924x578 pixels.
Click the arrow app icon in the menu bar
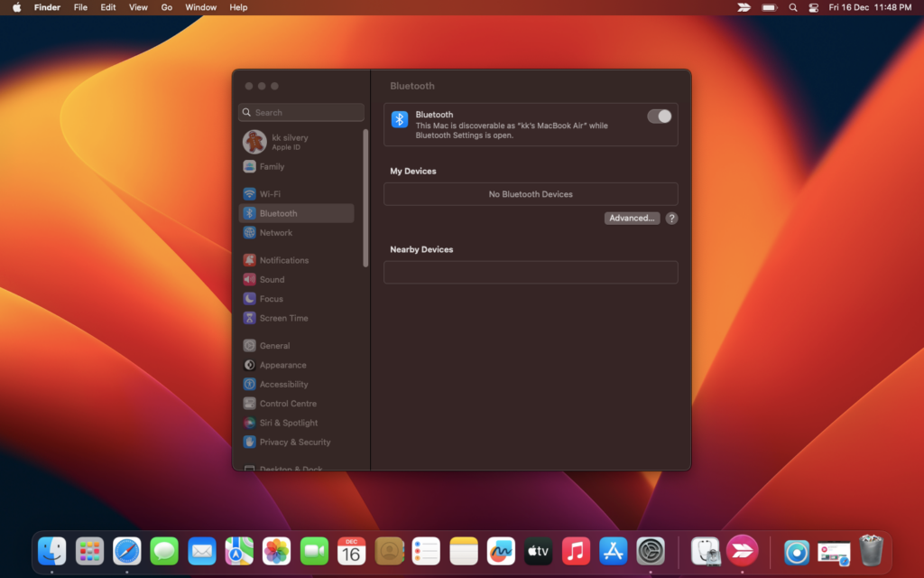click(x=744, y=7)
